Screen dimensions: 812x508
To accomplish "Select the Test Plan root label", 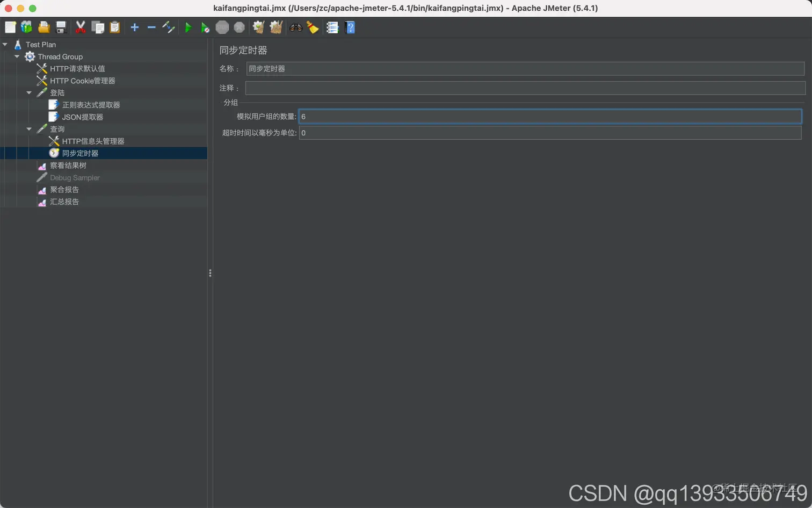I will click(x=41, y=45).
